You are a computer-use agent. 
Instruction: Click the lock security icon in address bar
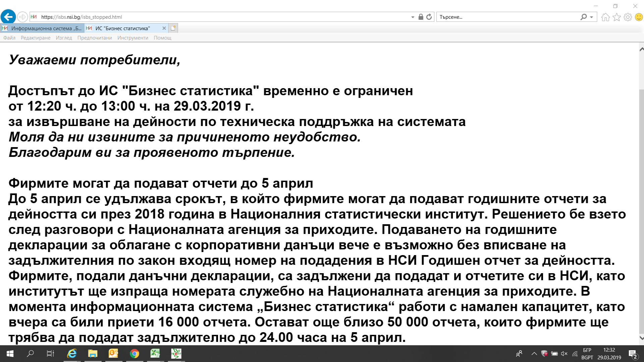coord(421,17)
